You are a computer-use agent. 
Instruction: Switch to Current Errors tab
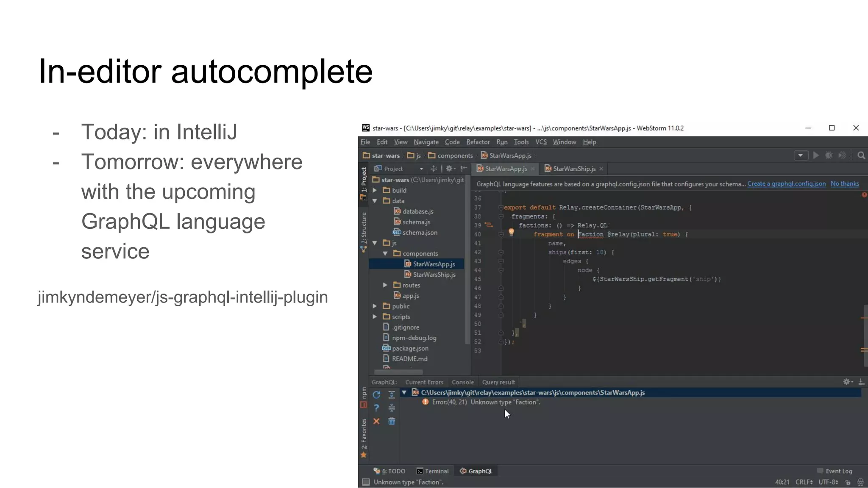tap(424, 382)
